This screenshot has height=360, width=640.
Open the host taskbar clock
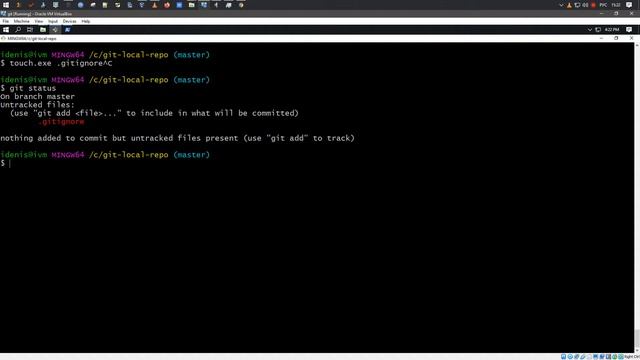[x=616, y=5]
